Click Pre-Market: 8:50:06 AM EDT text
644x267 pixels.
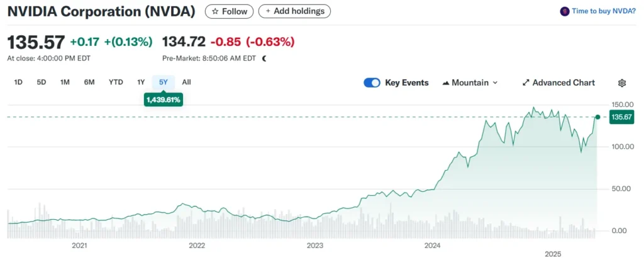(x=209, y=59)
